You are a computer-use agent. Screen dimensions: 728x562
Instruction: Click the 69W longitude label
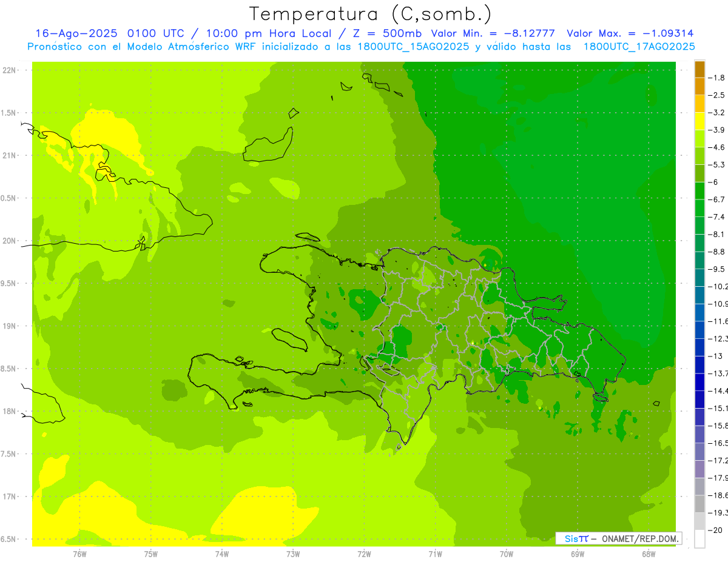pos(578,554)
